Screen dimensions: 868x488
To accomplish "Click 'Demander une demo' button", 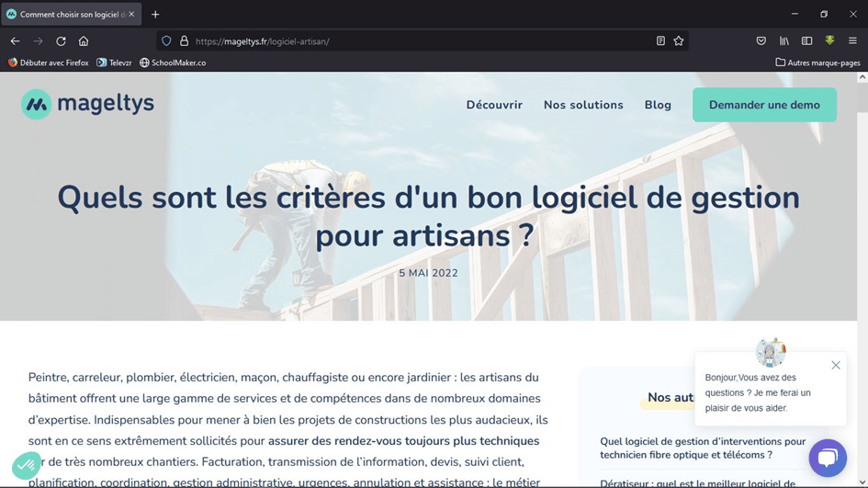I will point(764,105).
